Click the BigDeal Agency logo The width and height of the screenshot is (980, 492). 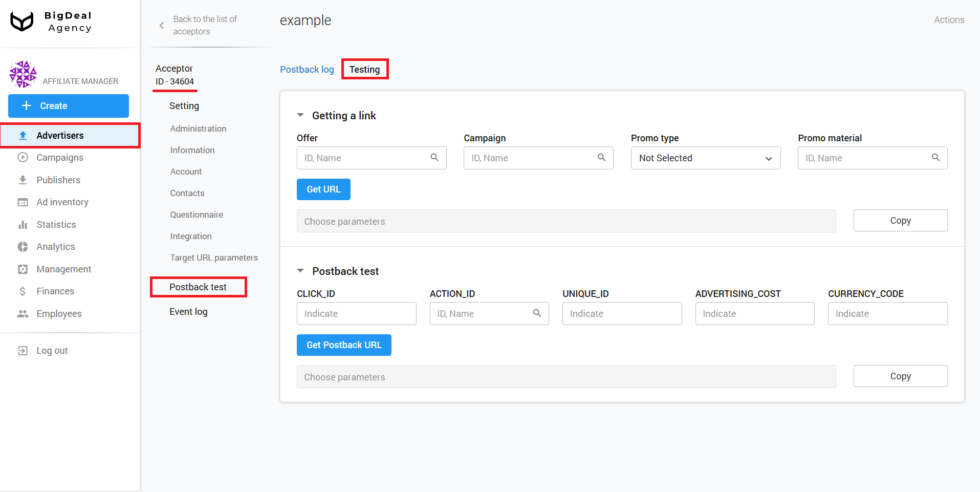(51, 23)
